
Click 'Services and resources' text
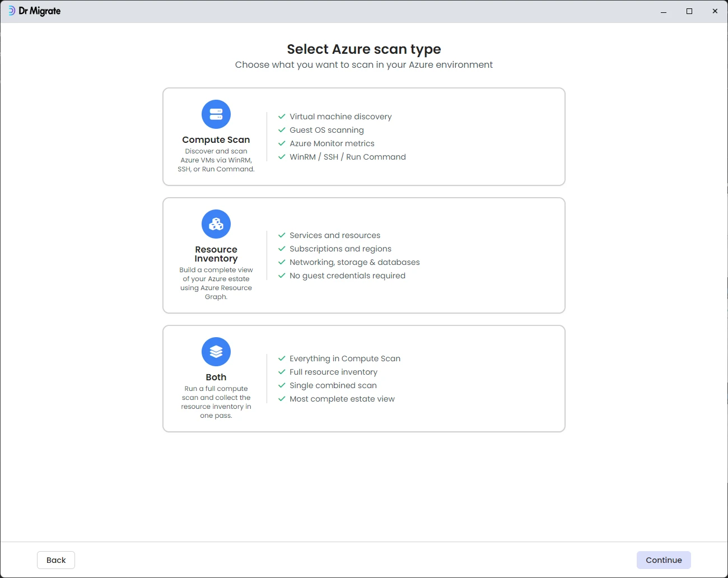(x=335, y=235)
